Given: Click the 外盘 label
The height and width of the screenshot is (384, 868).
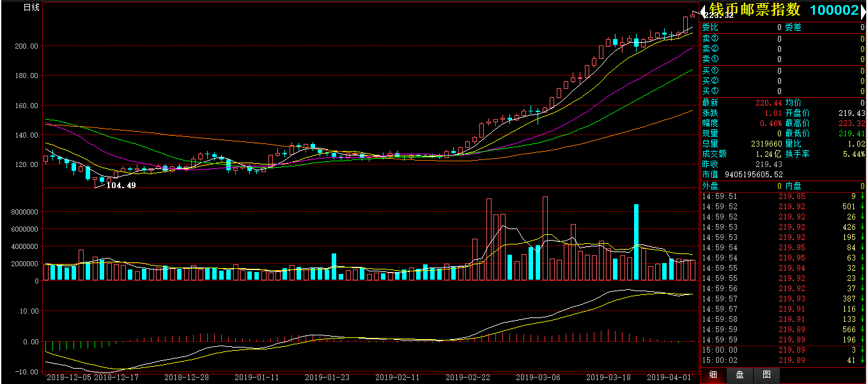Looking at the screenshot, I should (709, 186).
